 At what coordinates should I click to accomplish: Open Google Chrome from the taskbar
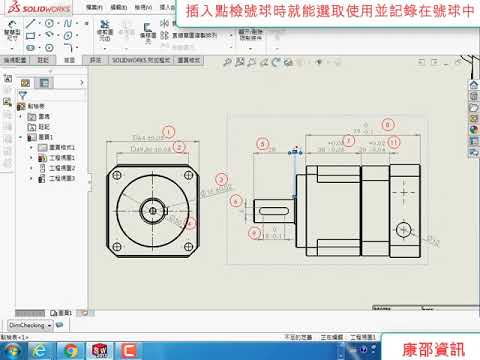71,351
